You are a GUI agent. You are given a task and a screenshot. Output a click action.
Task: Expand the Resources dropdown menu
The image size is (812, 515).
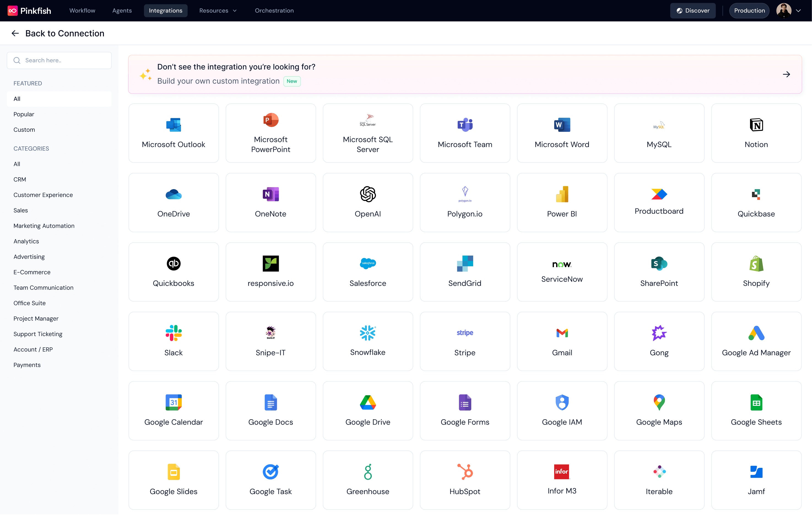[218, 10]
